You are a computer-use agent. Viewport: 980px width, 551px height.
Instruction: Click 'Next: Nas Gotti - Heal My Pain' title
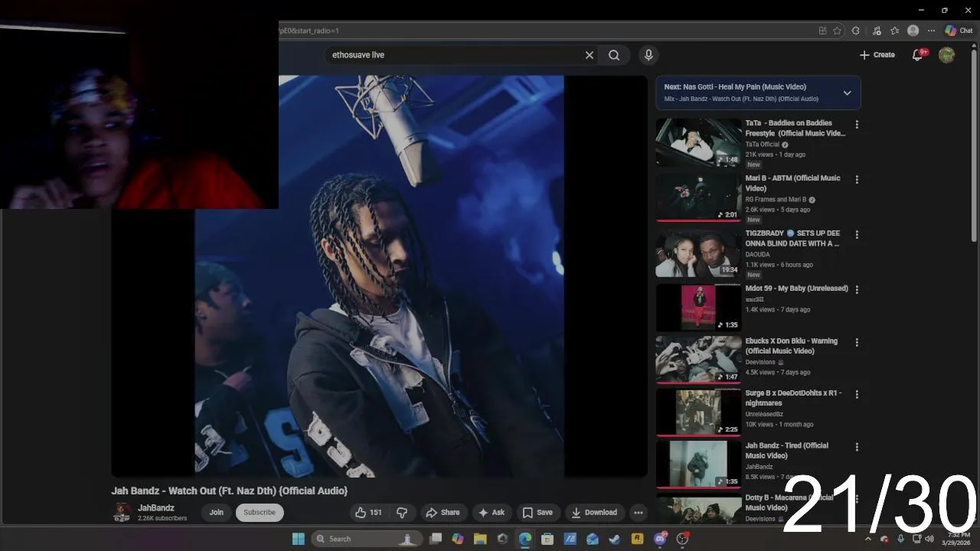coord(735,87)
